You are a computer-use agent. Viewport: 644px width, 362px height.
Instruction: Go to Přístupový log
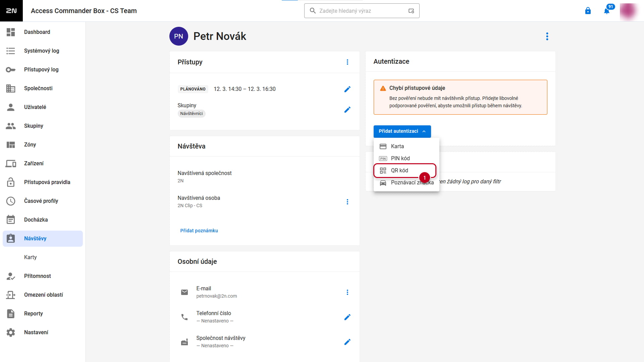pyautogui.click(x=43, y=70)
